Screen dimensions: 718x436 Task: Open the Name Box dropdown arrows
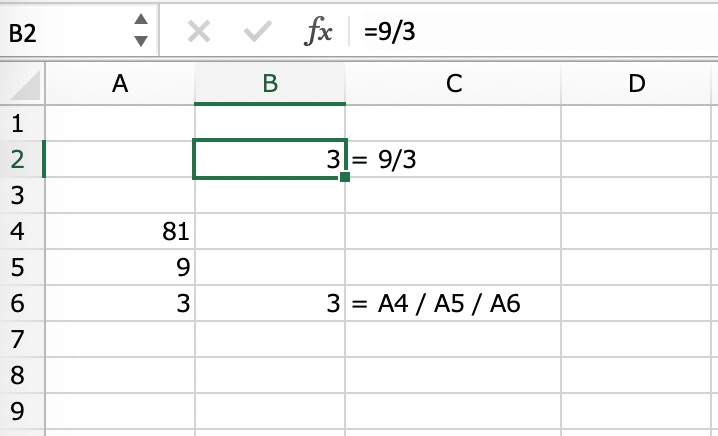coord(141,31)
